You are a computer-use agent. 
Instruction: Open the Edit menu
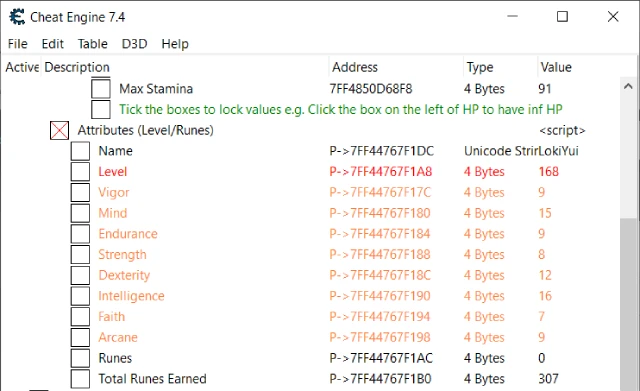[x=52, y=44]
